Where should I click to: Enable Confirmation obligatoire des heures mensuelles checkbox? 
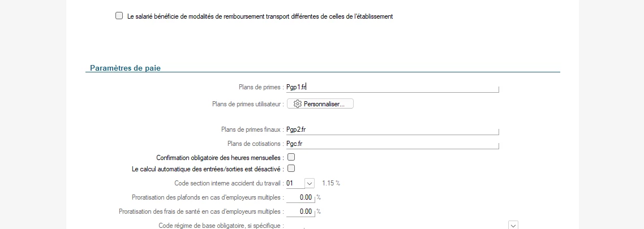[x=291, y=157]
